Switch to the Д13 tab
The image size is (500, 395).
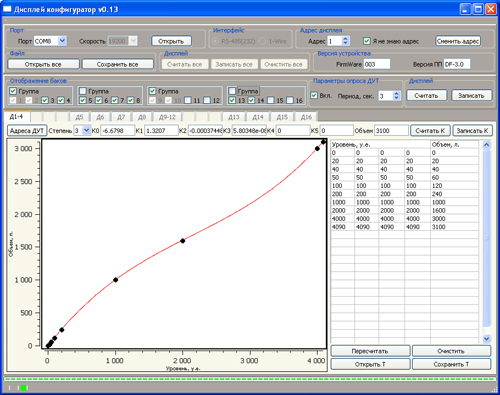point(234,117)
